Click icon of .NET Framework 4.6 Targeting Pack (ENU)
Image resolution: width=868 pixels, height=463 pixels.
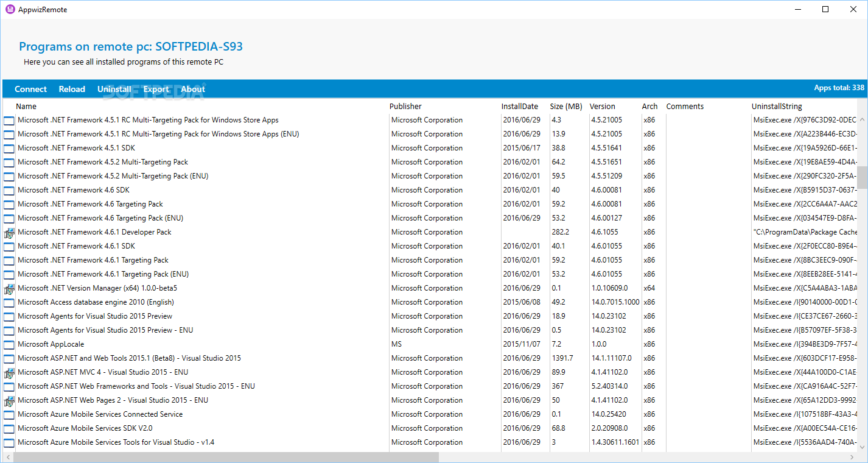pyautogui.click(x=9, y=218)
